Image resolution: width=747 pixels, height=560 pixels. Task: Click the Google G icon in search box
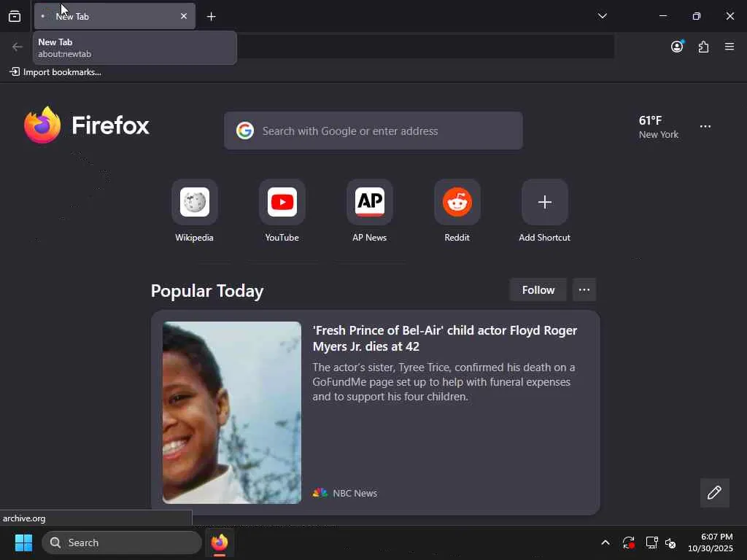click(245, 131)
